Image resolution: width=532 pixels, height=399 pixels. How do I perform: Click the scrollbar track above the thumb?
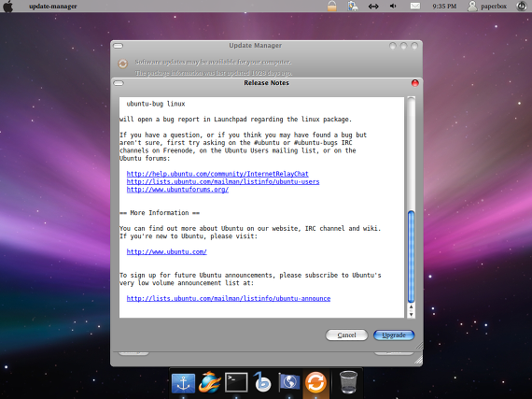pos(411,153)
